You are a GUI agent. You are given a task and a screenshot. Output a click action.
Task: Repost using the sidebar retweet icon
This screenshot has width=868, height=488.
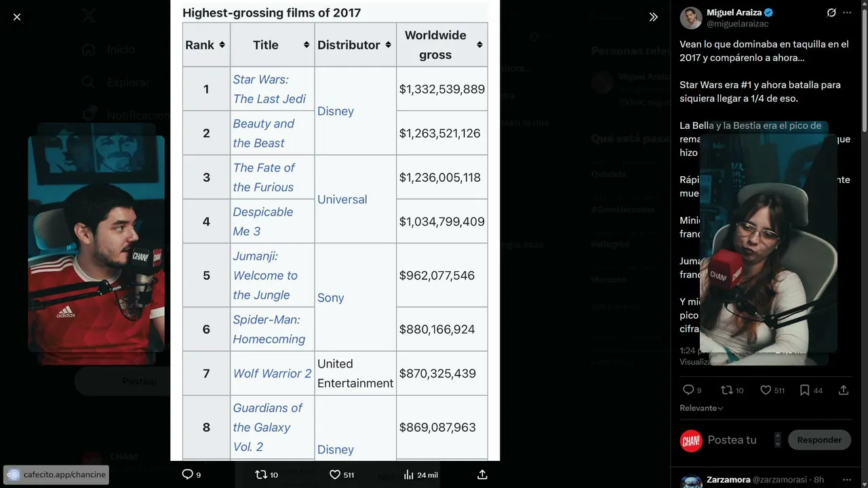pos(726,390)
